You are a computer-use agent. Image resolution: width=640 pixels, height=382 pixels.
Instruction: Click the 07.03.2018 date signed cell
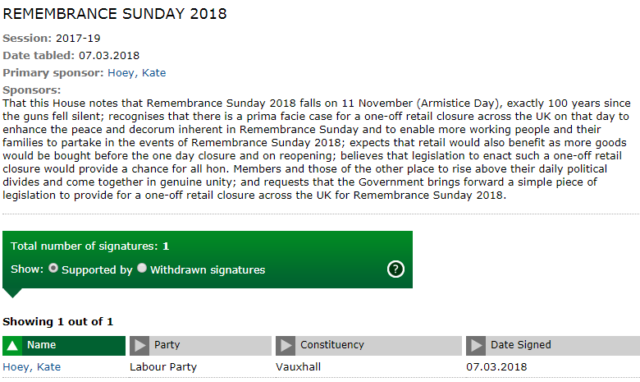point(496,367)
